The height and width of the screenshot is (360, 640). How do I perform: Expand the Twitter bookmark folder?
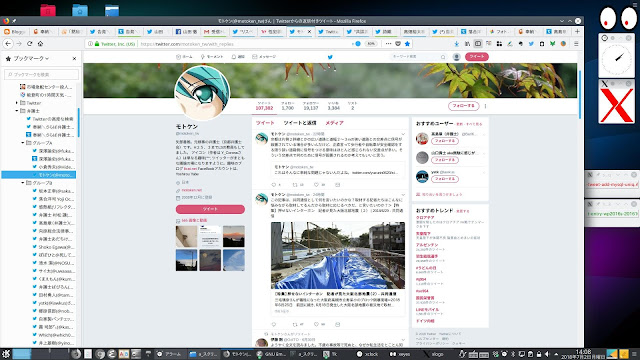coord(17,103)
